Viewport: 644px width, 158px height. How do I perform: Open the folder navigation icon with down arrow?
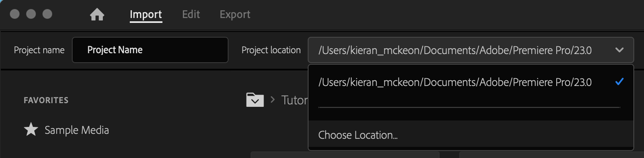pyautogui.click(x=255, y=100)
